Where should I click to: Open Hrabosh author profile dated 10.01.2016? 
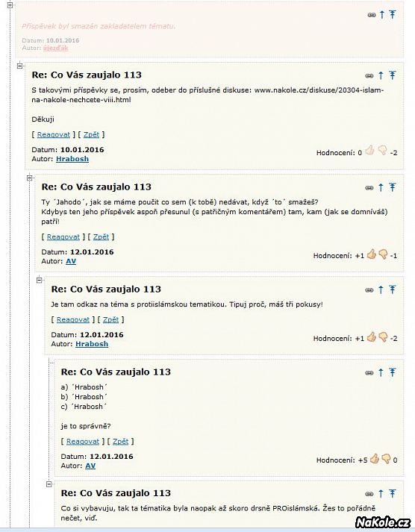pos(72,159)
